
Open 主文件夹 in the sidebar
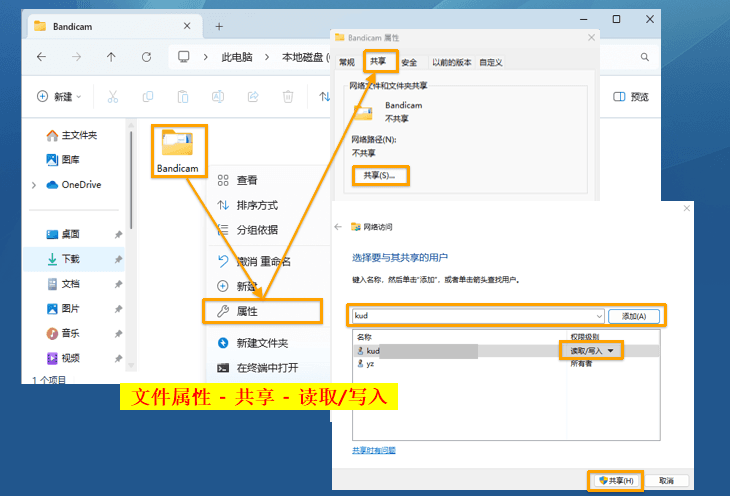[x=72, y=135]
